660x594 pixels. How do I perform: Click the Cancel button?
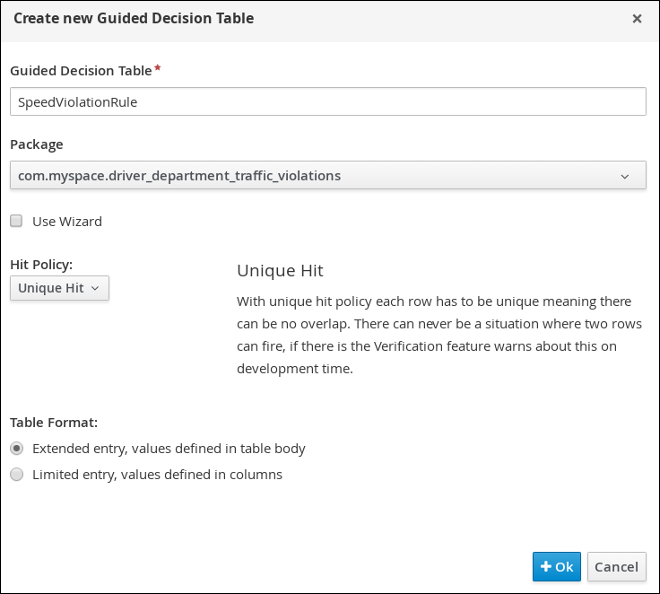pos(617,567)
